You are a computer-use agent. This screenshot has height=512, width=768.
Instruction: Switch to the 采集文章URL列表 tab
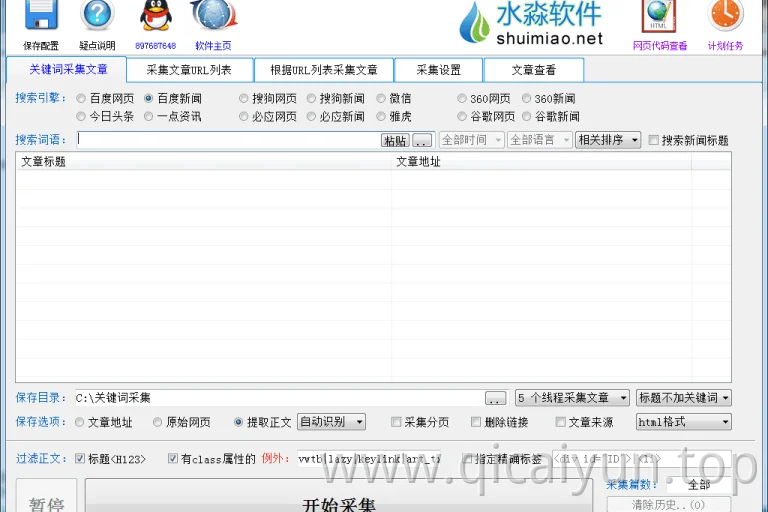pyautogui.click(x=190, y=70)
